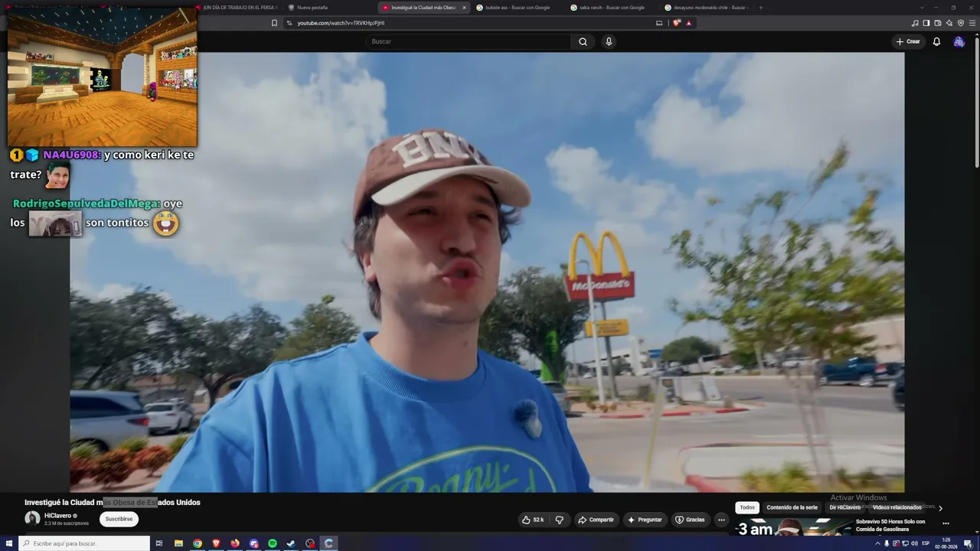Focus the YouTube Buscar search field
This screenshot has width=980, height=551.
(x=469, y=41)
